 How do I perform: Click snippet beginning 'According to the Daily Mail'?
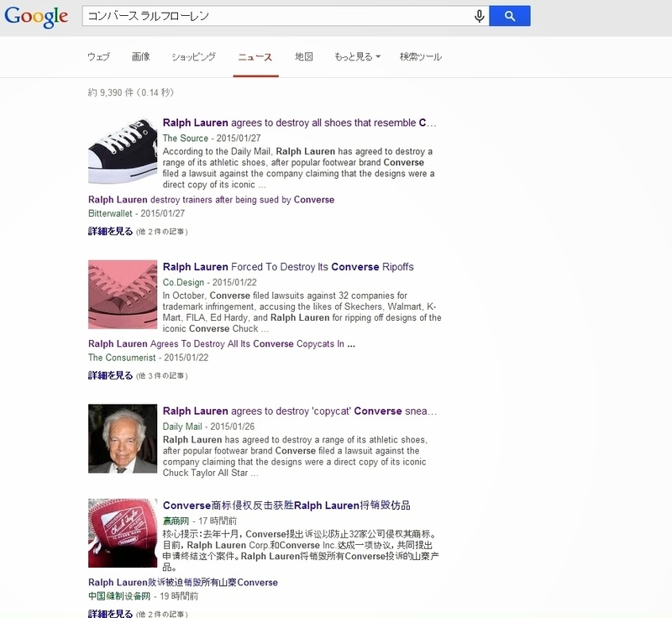[299, 168]
